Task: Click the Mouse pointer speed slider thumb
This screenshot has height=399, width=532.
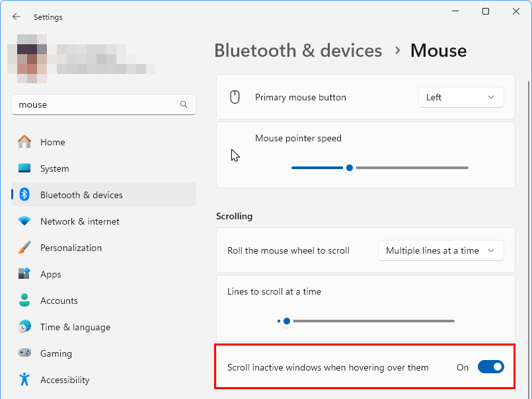Action: tap(350, 168)
